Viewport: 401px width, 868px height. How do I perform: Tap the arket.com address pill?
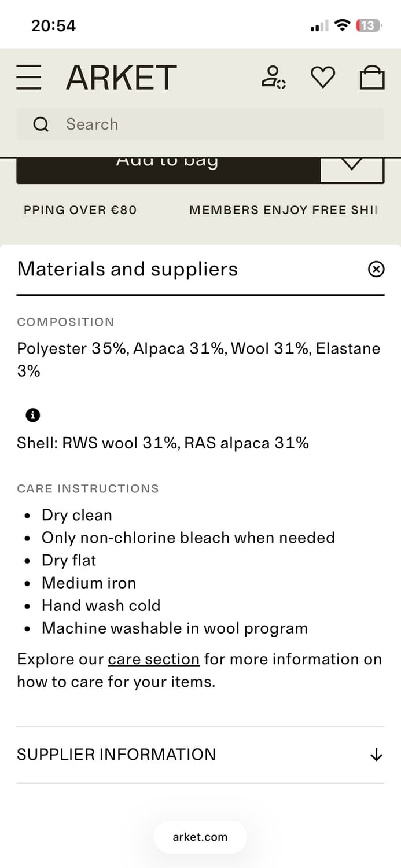pyautogui.click(x=200, y=837)
